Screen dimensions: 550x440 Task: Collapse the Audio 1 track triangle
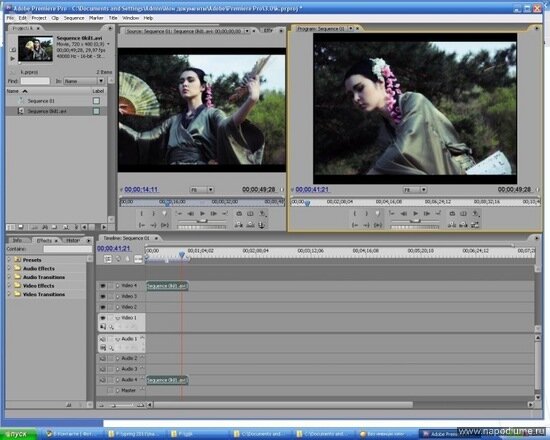(118, 339)
